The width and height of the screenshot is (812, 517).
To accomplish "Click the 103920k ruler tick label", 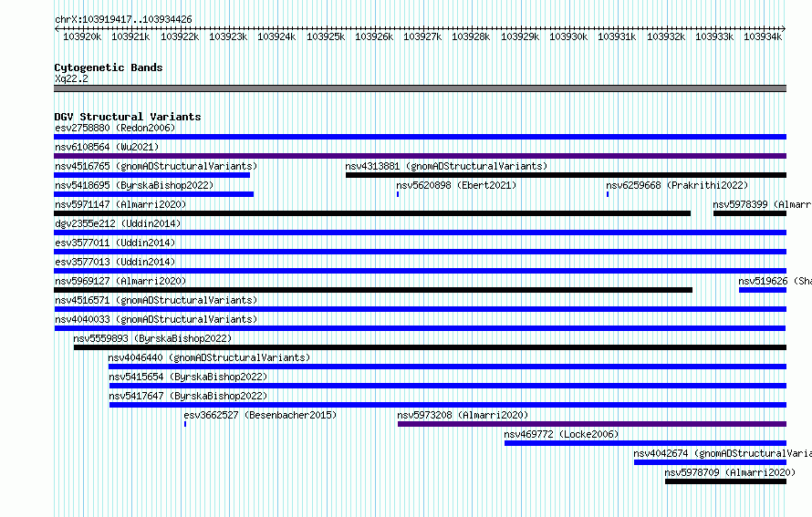I will point(82,36).
